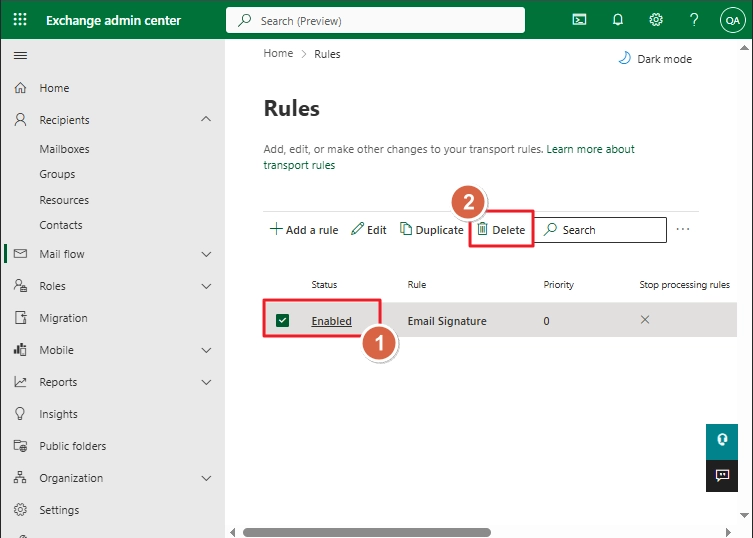Click the horizontal scrollbar thumb
Viewport: 753px width, 538px height.
point(367,532)
